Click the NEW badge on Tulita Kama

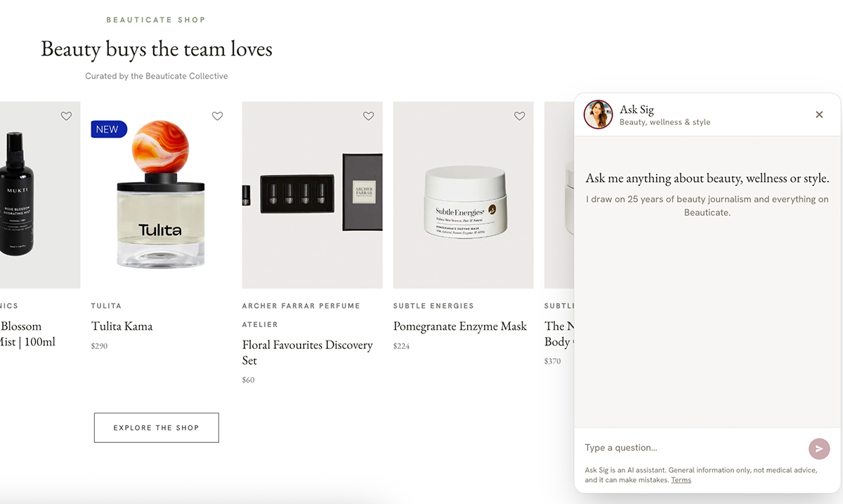107,129
